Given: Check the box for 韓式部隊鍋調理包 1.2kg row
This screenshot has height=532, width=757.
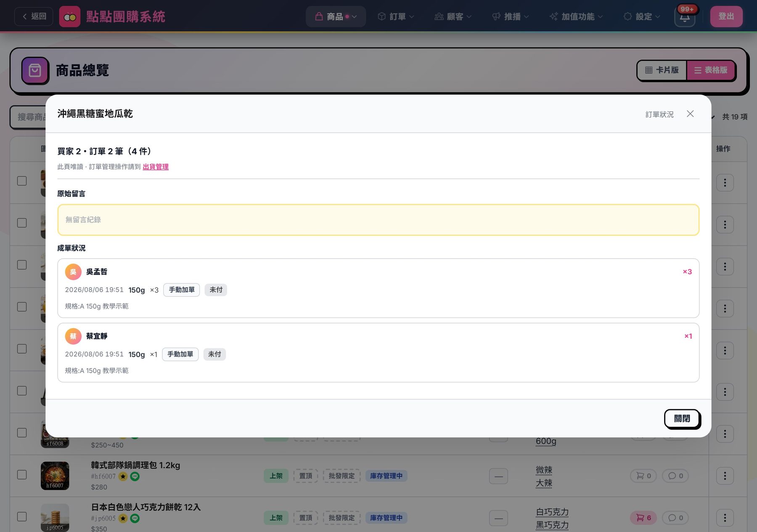Looking at the screenshot, I should 22,474.
